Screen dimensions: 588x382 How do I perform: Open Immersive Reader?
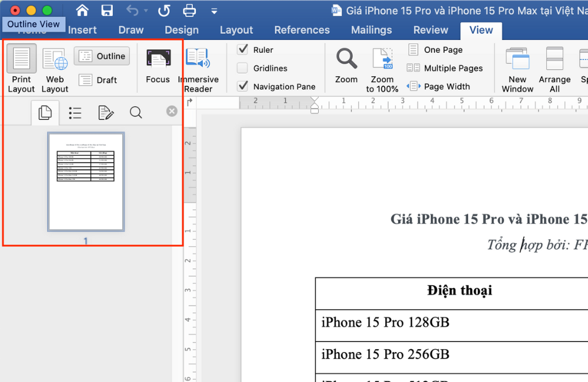coord(198,70)
